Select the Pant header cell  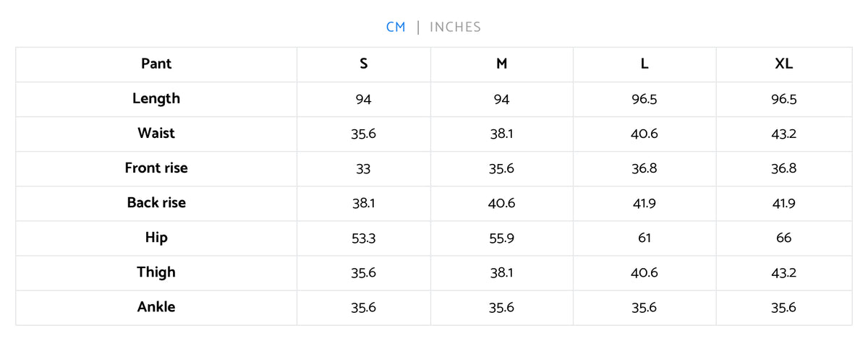tap(156, 64)
